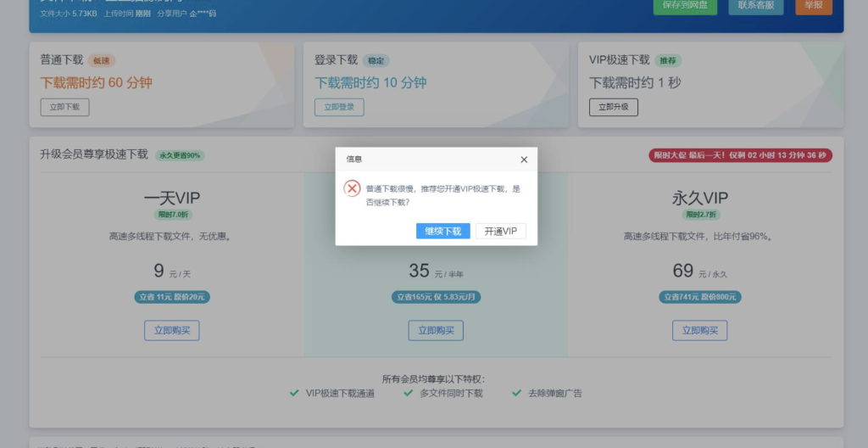Click the checkmark beside VIP极速下载通道
The image size is (868, 448).
[x=294, y=393]
